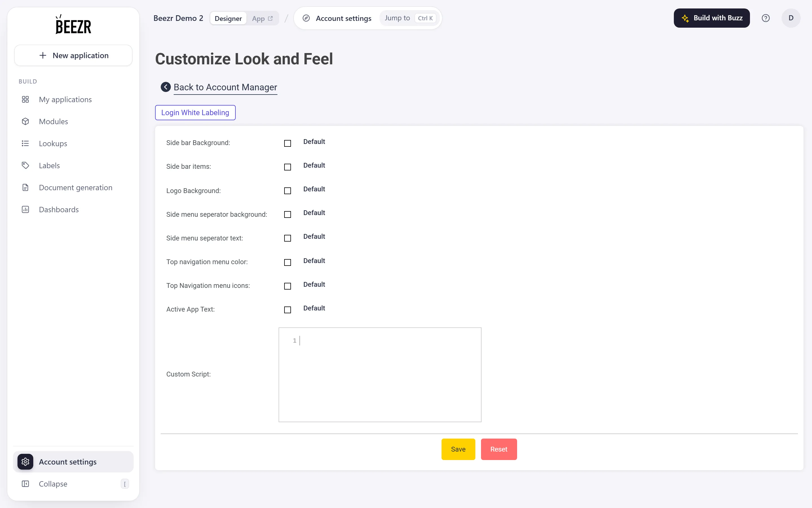
Task: Open My applications in the sidebar
Action: 73,99
